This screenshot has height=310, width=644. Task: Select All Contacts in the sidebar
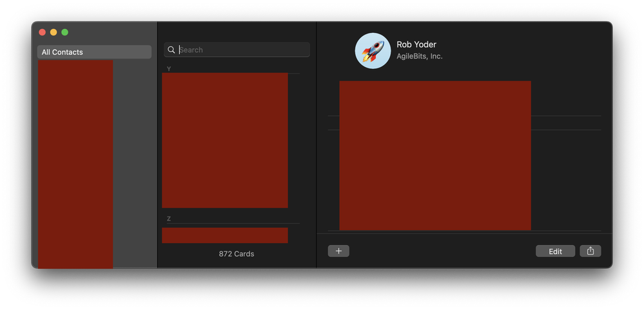[94, 52]
